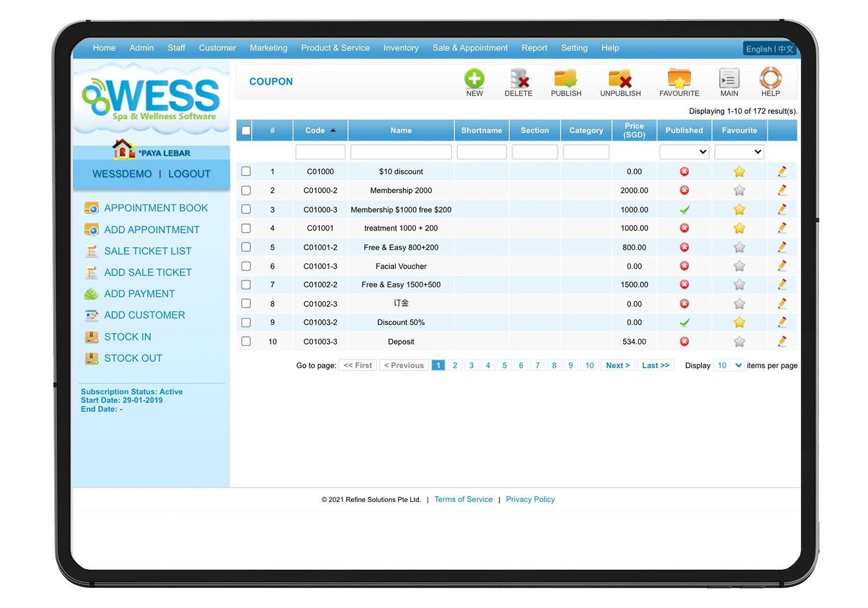Select the Inventory menu item
The width and height of the screenshot is (868, 608).
coord(401,48)
